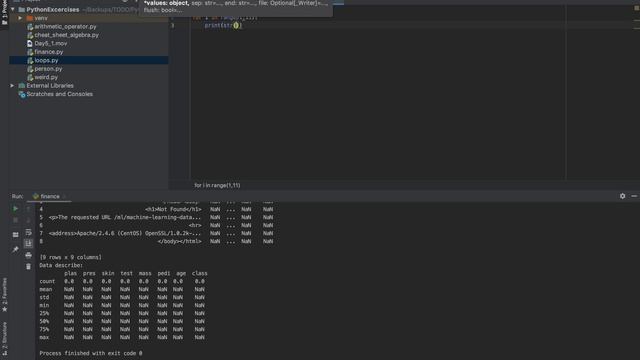Expand External Libraries node

tap(12, 86)
